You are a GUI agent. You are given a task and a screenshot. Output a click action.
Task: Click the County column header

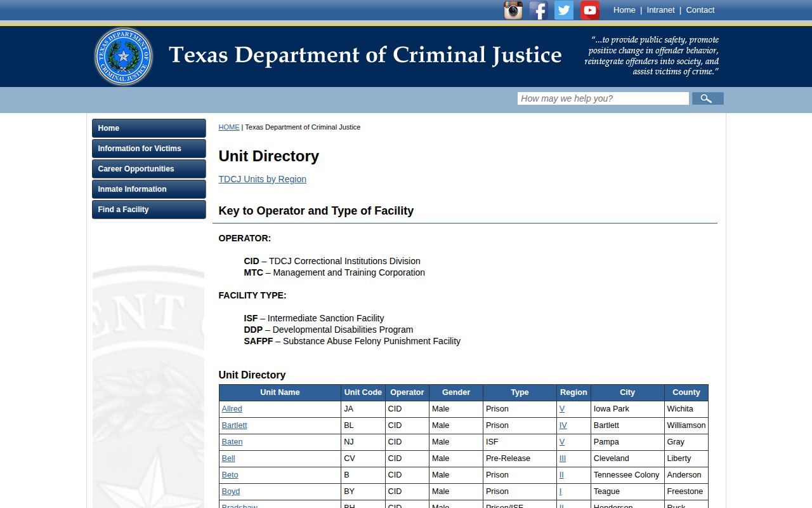[686, 392]
